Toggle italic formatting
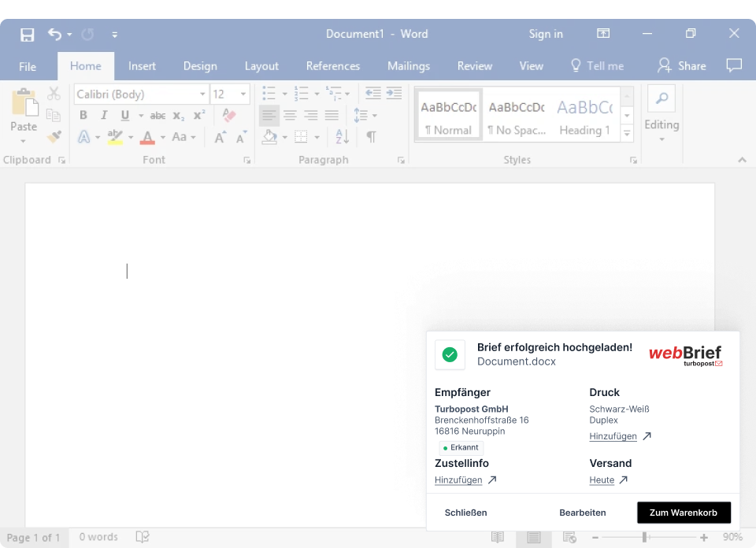 point(104,115)
